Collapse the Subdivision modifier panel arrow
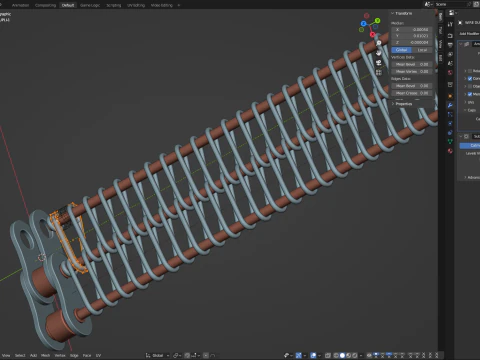The height and width of the screenshot is (360, 480). click(x=461, y=136)
